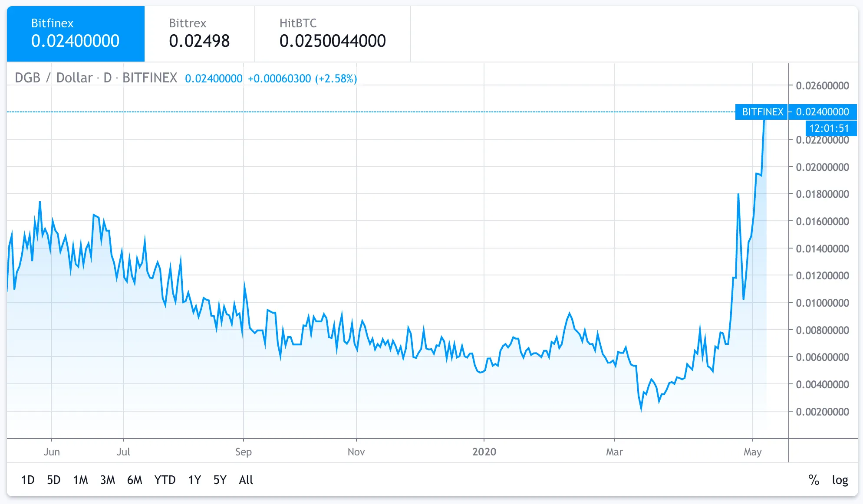Select the Bitfinex exchange tab

[x=75, y=33]
